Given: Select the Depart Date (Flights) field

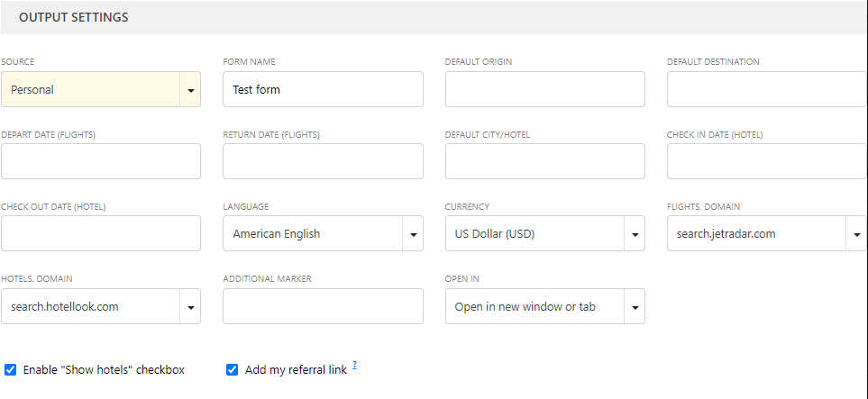Looking at the screenshot, I should 101,161.
